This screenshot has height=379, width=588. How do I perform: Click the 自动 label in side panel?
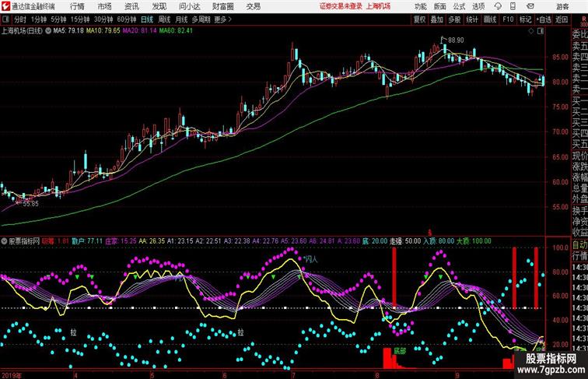[580, 245]
